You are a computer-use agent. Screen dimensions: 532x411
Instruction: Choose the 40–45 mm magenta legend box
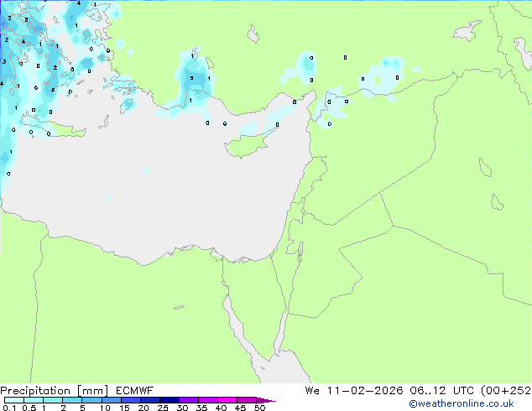click(x=227, y=400)
